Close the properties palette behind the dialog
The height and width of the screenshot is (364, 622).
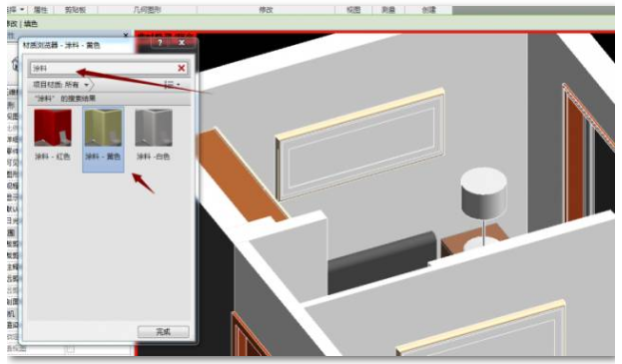coord(126,35)
